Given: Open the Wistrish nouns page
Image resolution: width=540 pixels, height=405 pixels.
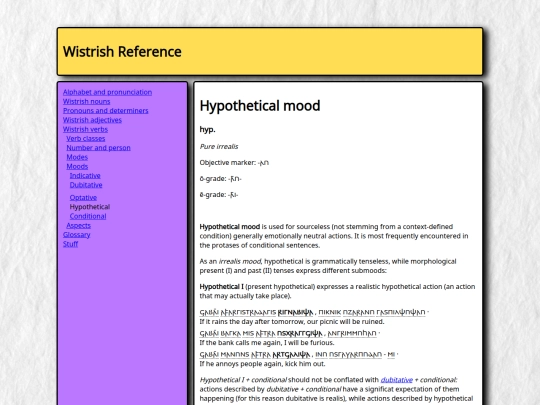Looking at the screenshot, I should coord(86,102).
